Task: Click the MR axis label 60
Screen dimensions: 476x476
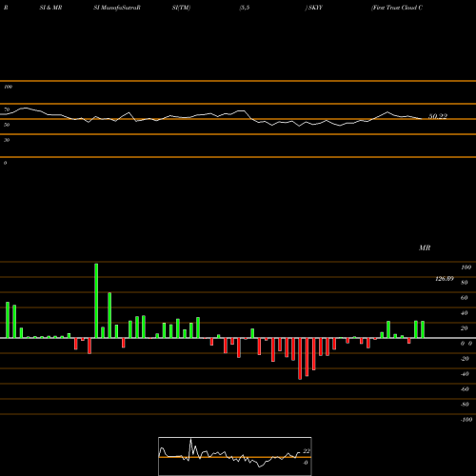Action: (x=465, y=298)
